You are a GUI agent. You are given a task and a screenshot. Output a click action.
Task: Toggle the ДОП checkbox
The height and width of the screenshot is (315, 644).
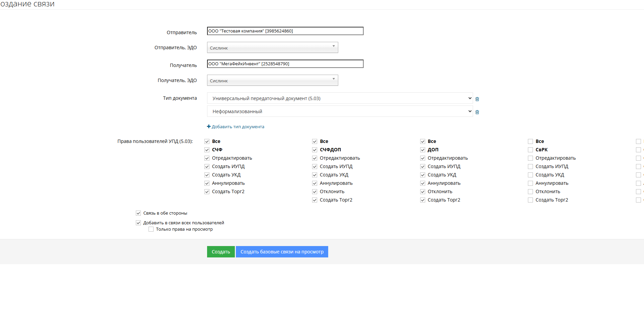[423, 150]
